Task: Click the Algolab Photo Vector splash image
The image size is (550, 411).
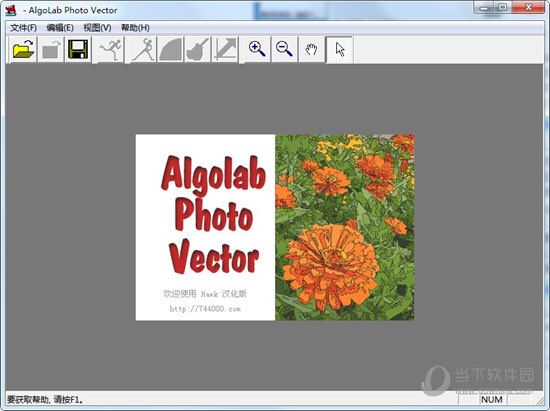Action: (275, 227)
